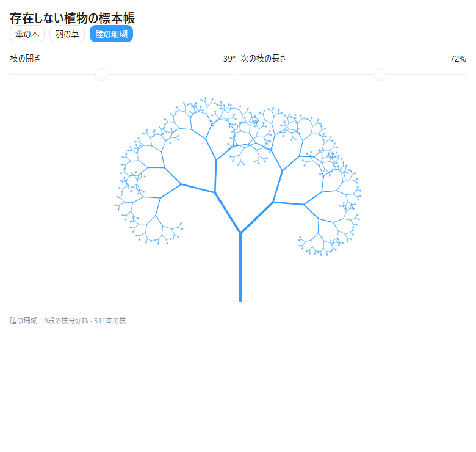476x452 pixels.
Task: Click the thick tree trunk in the canvas
Action: pyautogui.click(x=240, y=267)
